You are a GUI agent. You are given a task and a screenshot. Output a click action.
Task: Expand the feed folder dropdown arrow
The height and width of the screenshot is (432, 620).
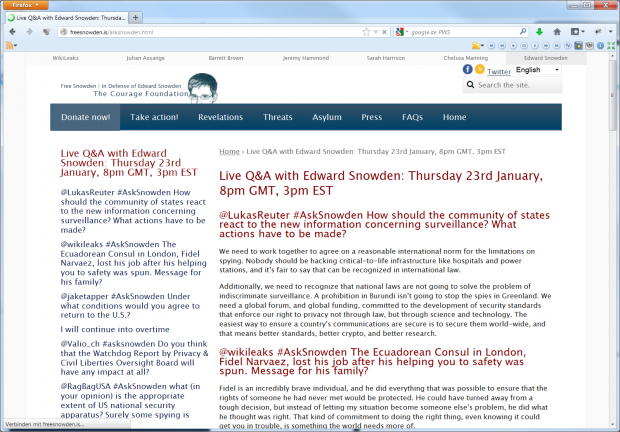coord(482,46)
